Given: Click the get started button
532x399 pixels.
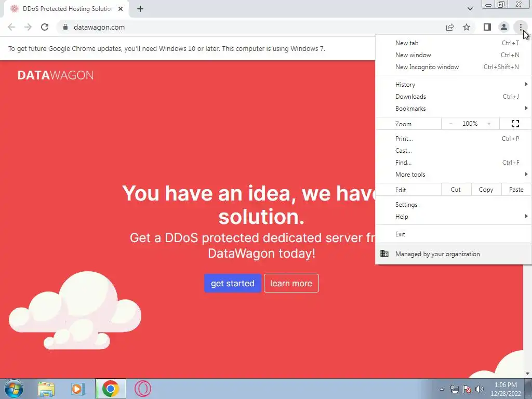Looking at the screenshot, I should (x=232, y=283).
